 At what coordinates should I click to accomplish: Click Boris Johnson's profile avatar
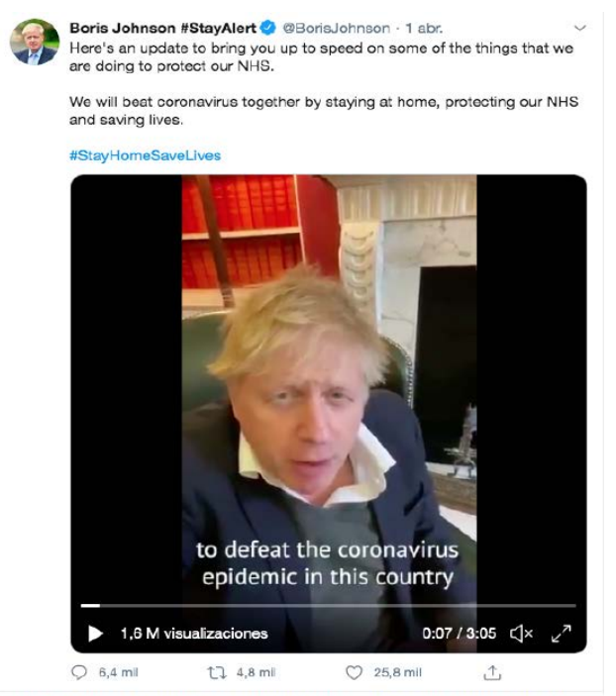(34, 42)
